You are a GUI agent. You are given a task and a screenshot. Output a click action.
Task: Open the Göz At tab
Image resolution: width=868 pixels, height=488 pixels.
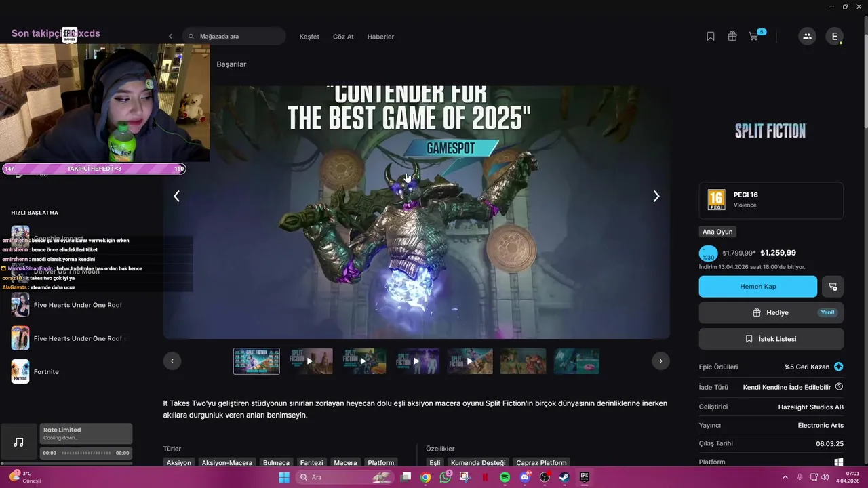[343, 37]
